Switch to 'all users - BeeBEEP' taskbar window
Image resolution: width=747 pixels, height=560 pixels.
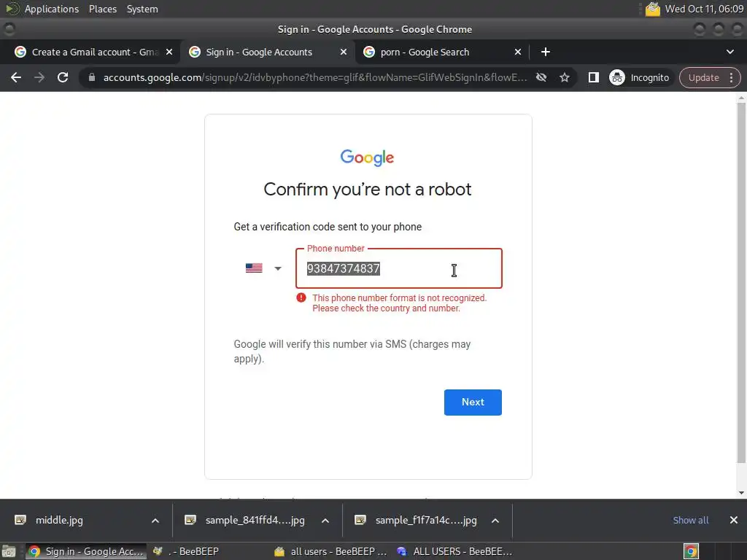pos(331,551)
